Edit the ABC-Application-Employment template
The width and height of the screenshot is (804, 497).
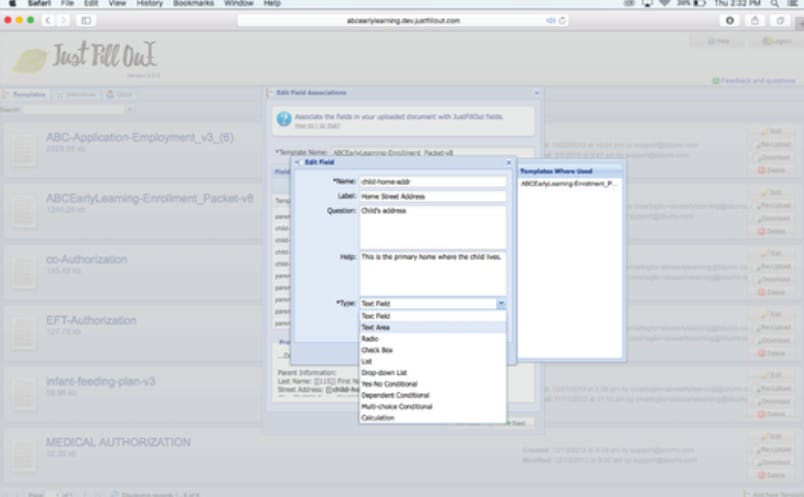click(x=771, y=132)
